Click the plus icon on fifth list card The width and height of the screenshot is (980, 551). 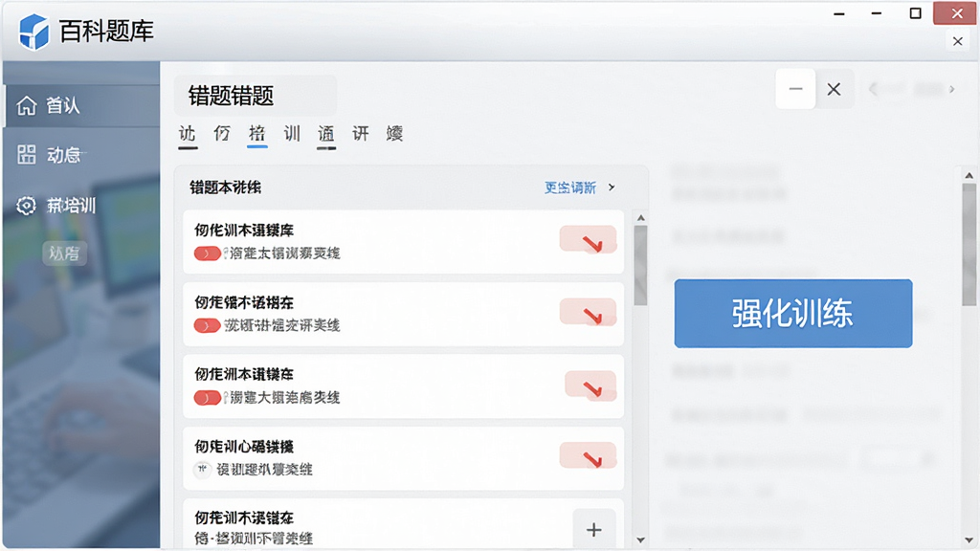click(593, 530)
